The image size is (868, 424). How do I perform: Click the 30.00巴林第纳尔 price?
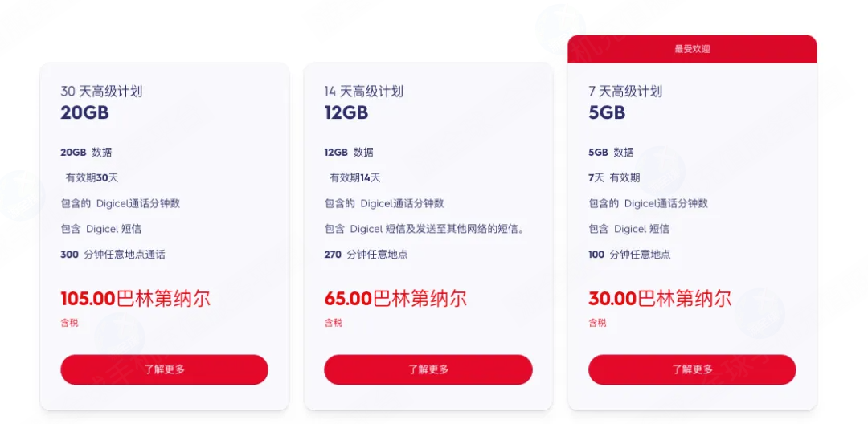[659, 300]
